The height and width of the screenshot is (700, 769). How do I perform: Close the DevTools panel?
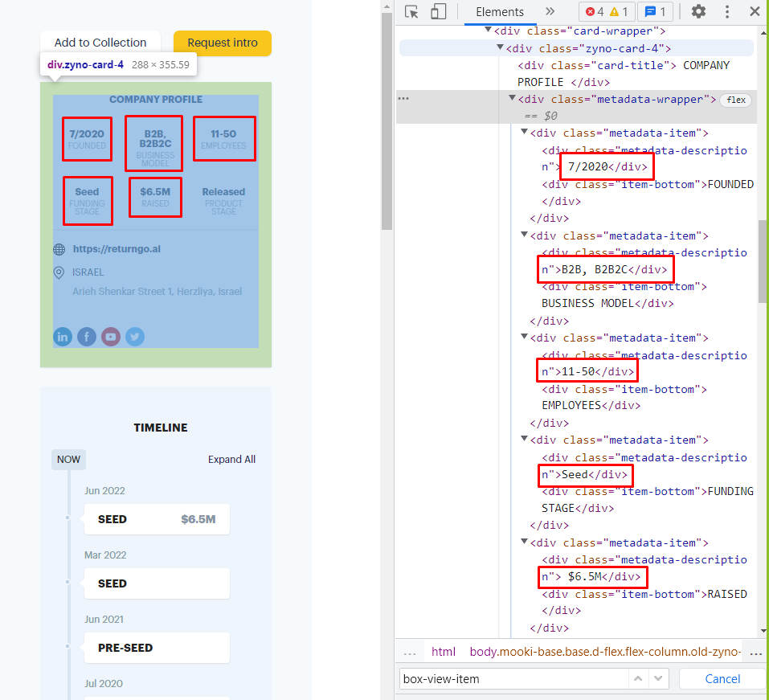[x=755, y=11]
